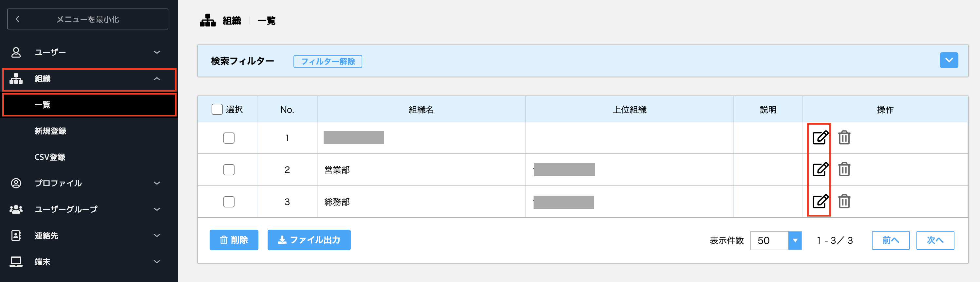Expand the 検索フィルター panel arrow
The width and height of the screenshot is (980, 282).
click(949, 60)
